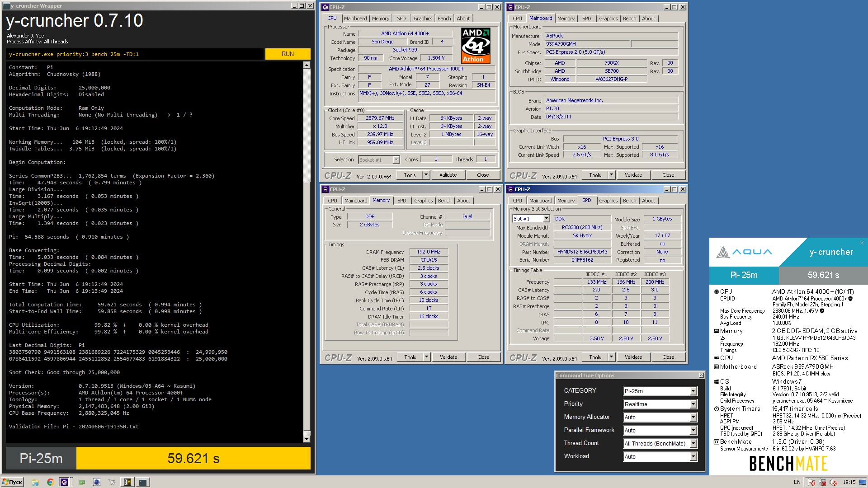Click the y-cruncher output scrollbar down arrow

307,439
